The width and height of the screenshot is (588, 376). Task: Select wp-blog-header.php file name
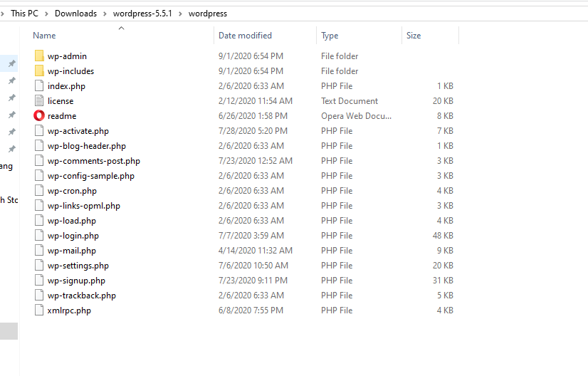tap(87, 146)
